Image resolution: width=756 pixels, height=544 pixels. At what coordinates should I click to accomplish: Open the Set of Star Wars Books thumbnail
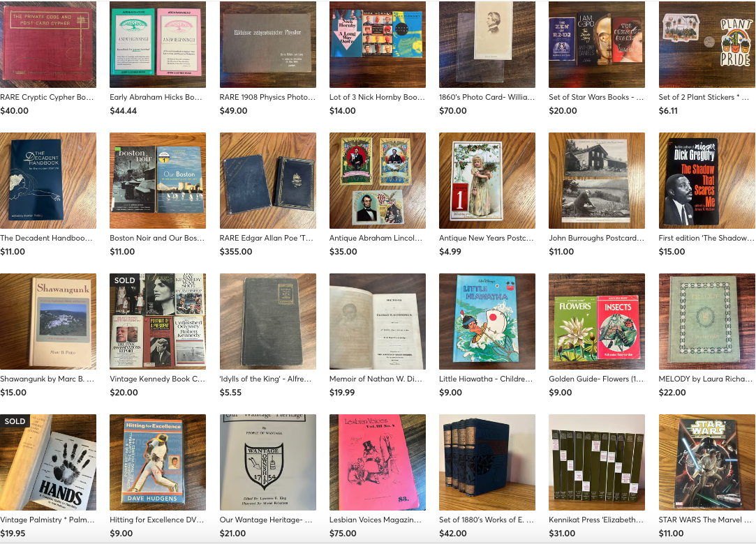[597, 45]
